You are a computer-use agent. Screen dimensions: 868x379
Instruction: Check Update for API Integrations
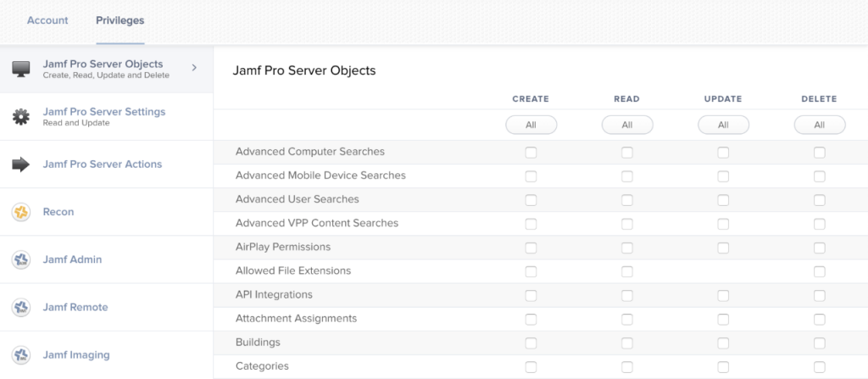click(723, 295)
